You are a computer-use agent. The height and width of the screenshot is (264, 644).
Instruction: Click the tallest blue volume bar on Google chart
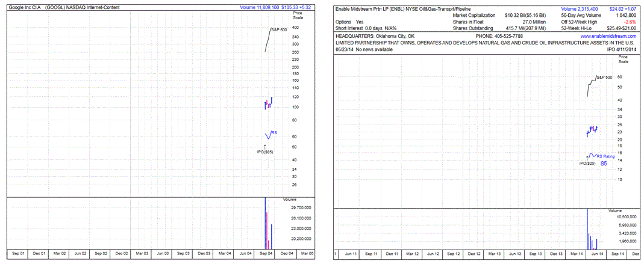pyautogui.click(x=265, y=223)
